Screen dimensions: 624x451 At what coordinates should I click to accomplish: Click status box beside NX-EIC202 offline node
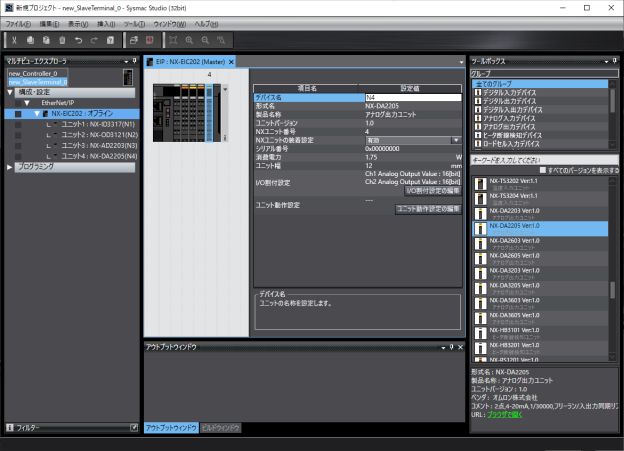click(18, 114)
